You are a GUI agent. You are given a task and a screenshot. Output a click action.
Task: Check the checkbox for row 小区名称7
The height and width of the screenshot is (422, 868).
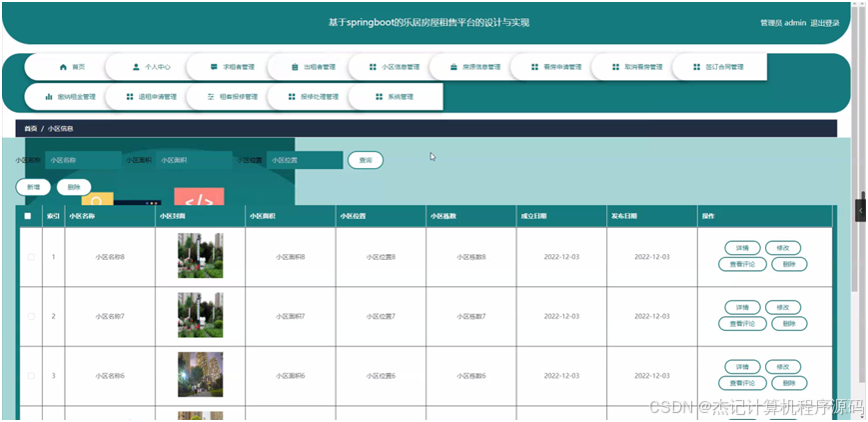31,317
